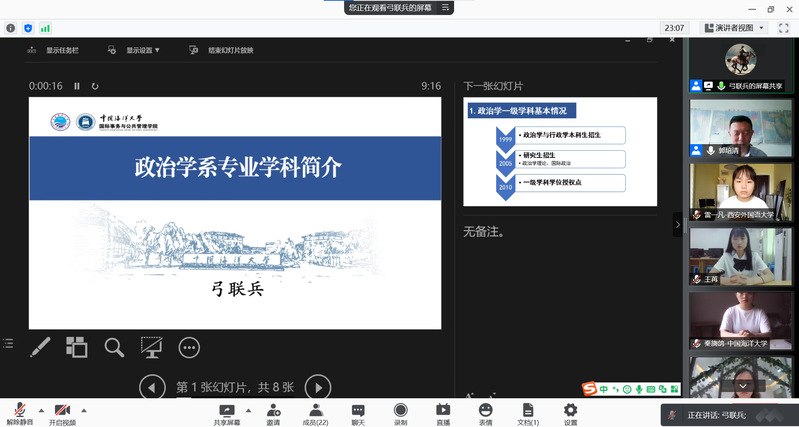This screenshot has width=799, height=427.
Task: Go to the next slide arrow
Action: [317, 387]
